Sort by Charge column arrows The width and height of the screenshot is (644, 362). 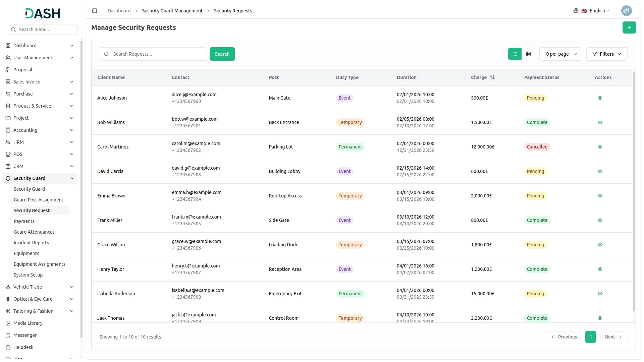coord(492,77)
